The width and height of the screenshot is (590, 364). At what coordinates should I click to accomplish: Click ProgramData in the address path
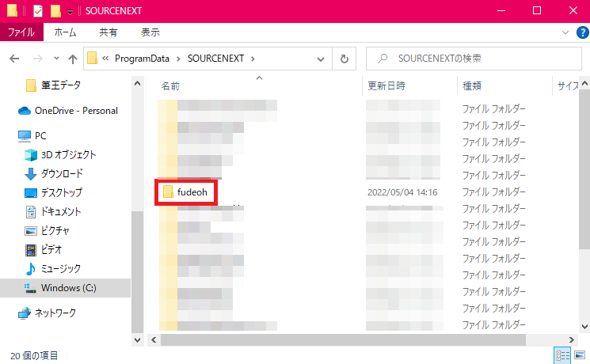[142, 59]
